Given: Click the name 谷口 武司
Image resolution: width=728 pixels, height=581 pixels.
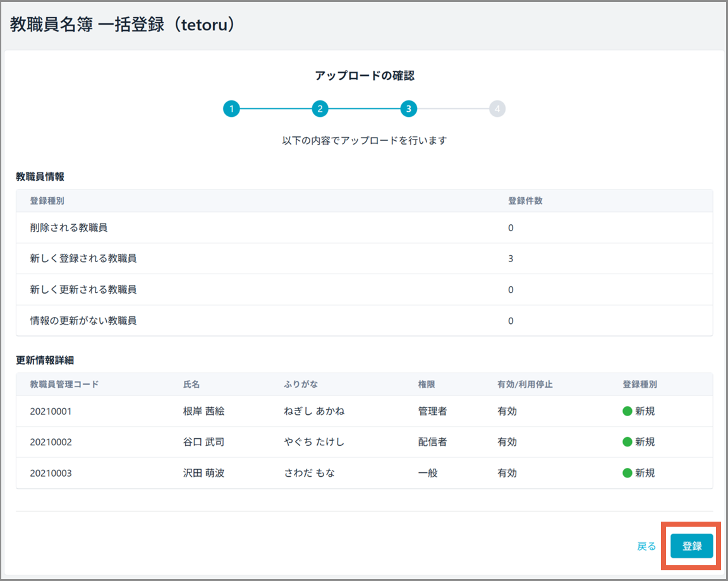Looking at the screenshot, I should pos(204,442).
